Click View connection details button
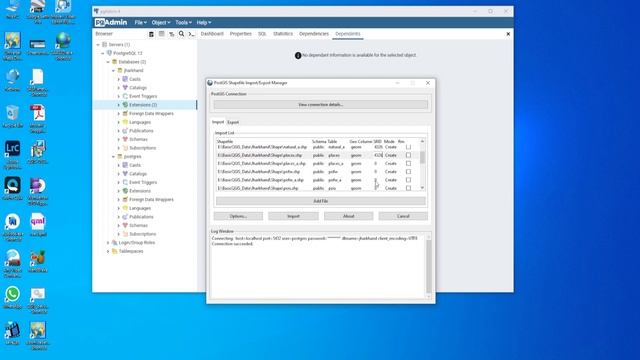Viewport: 640px width, 360px height. 320,105
